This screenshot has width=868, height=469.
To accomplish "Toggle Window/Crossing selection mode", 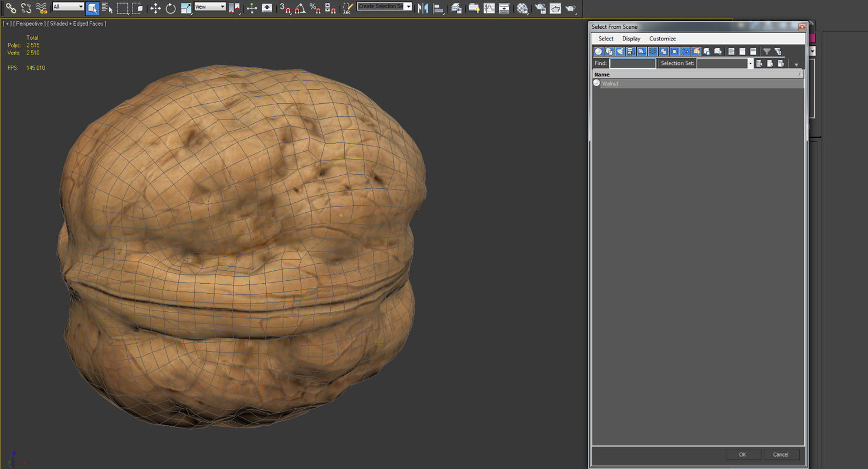I will point(138,8).
